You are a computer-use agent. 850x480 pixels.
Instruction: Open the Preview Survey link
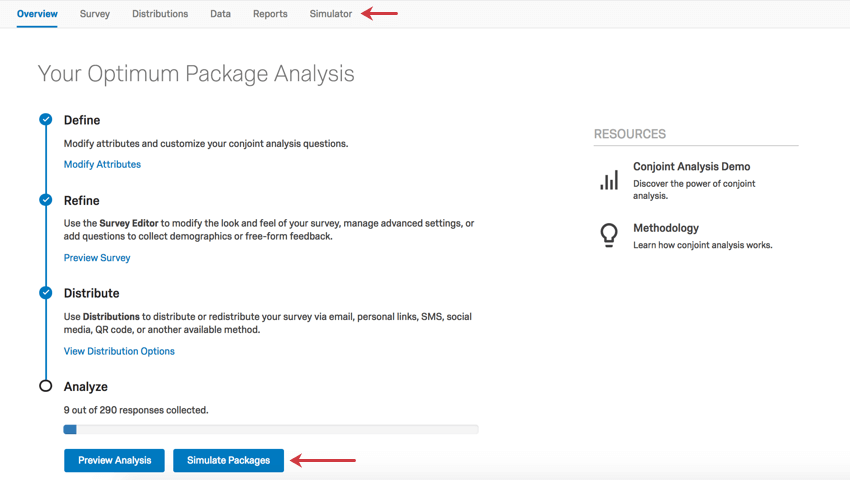coord(97,258)
